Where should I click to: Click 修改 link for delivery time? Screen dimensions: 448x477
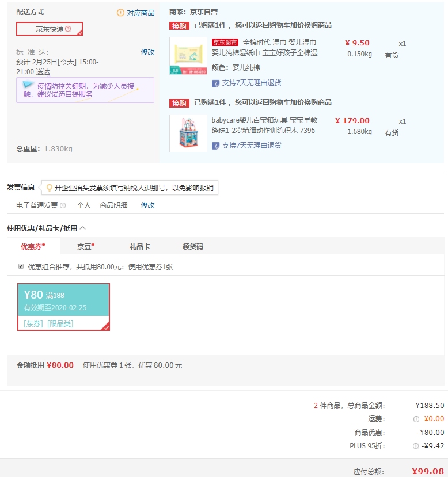147,52
